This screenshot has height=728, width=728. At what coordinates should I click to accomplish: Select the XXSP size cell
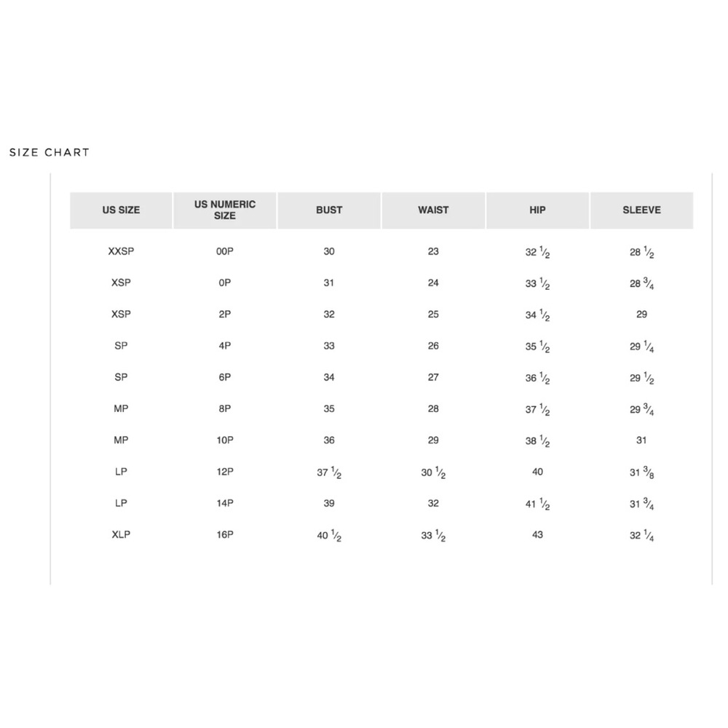click(x=121, y=251)
